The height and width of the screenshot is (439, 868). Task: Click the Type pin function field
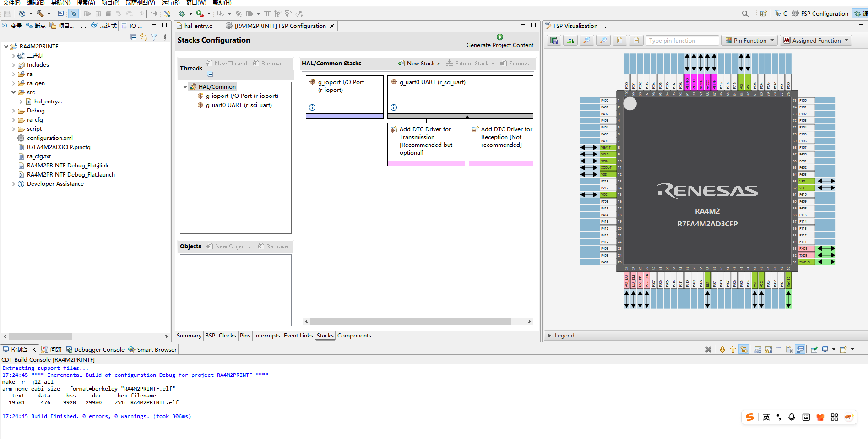[682, 40]
